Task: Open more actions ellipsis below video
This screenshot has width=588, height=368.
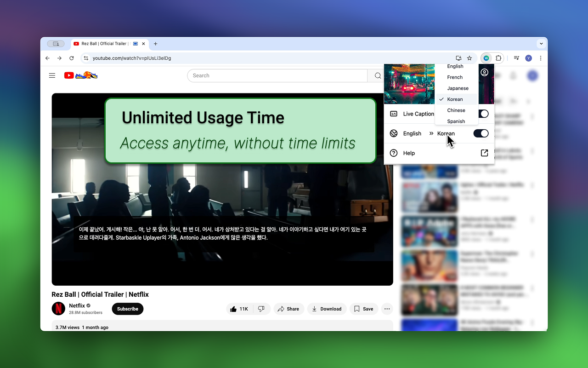Action: point(387,309)
